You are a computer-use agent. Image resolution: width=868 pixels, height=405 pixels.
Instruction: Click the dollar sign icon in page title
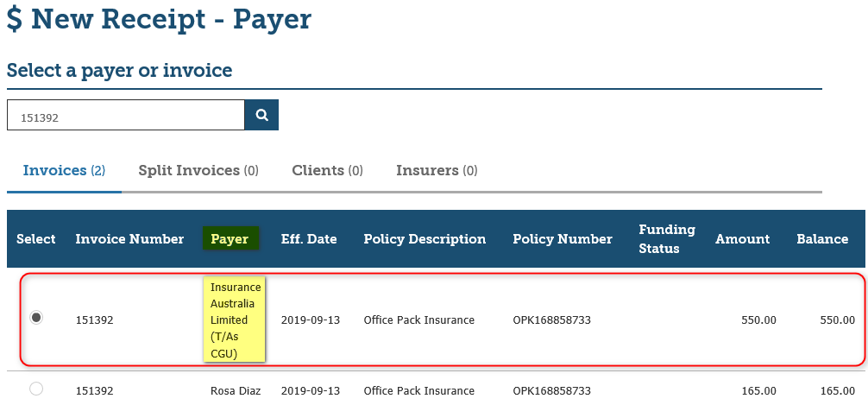point(15,20)
